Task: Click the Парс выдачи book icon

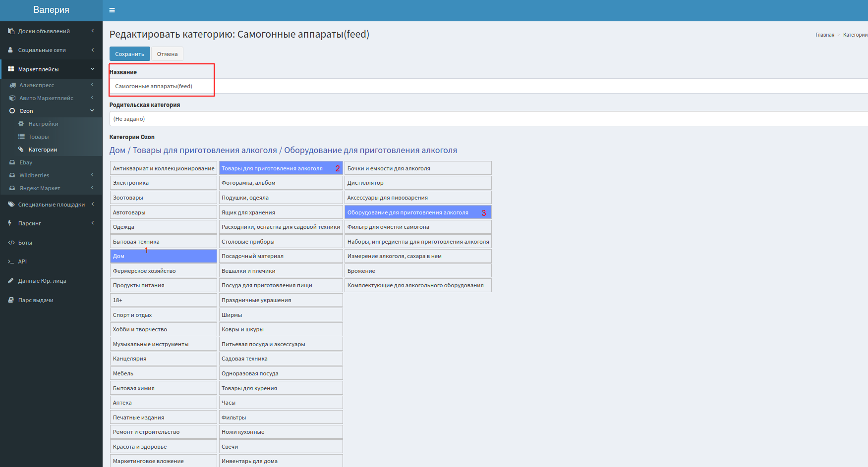Action: tap(10, 300)
